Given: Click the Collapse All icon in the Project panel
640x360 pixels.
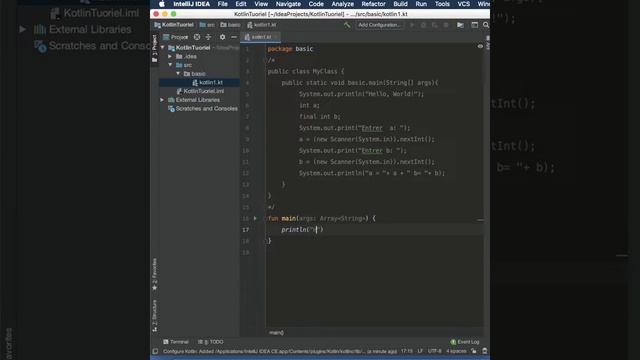Looking at the screenshot, I should [x=209, y=37].
